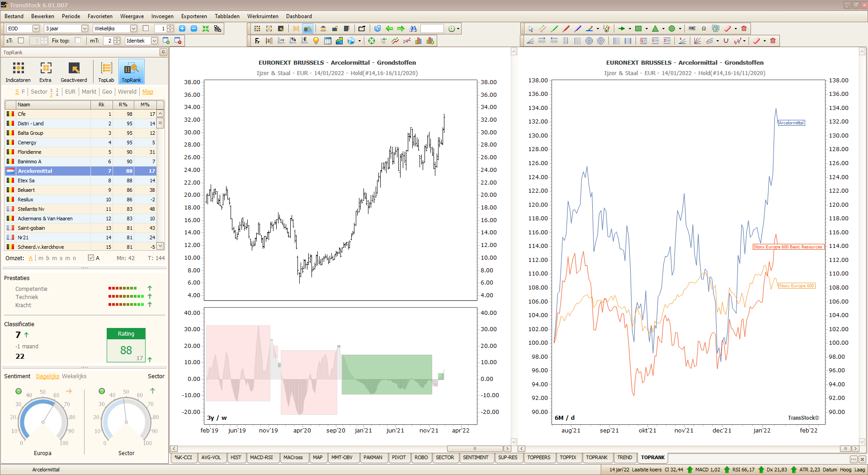Image resolution: width=868 pixels, height=475 pixels.
Task: Toggle the Fix top checkbox
Action: 78,41
